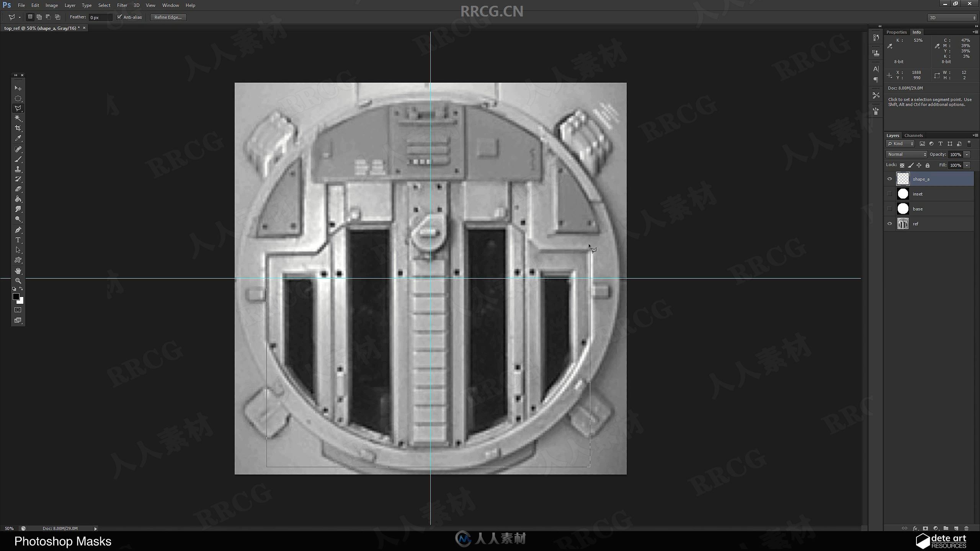The height and width of the screenshot is (551, 980).
Task: Enable Anti-alias checkbox
Action: point(120,17)
